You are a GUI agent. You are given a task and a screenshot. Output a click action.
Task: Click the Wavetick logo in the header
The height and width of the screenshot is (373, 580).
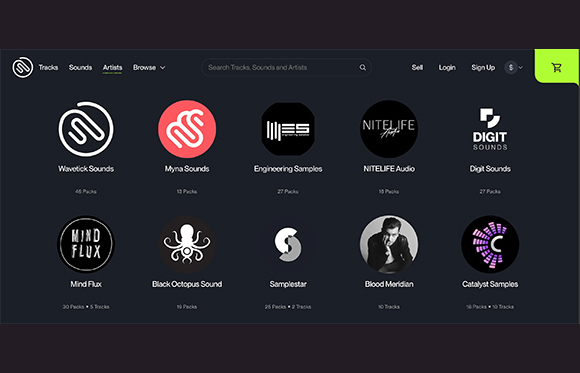pos(23,67)
